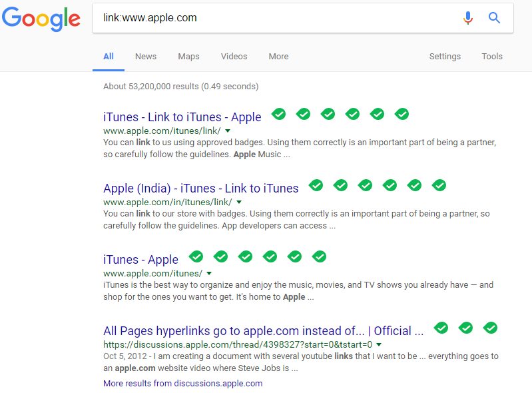Screen dimensions: 532x393
Task: Expand dropdown arrow next to www.apple.com/itunes/ URL
Action: 209,273
